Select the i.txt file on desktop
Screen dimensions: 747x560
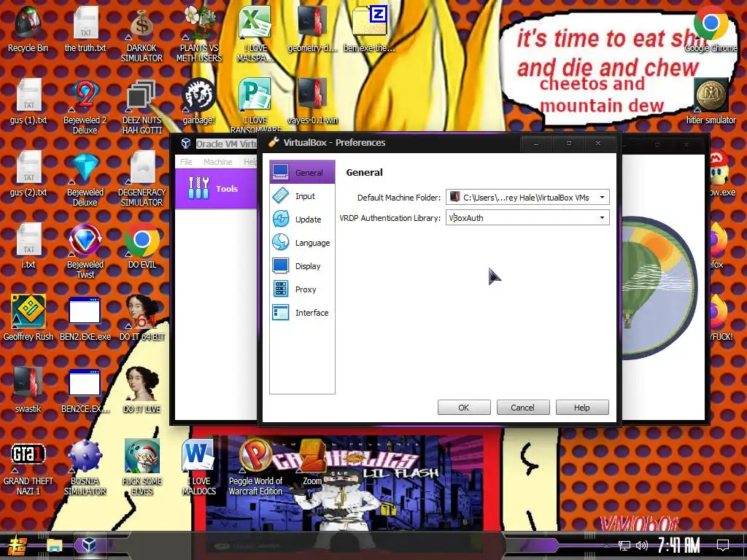click(28, 246)
